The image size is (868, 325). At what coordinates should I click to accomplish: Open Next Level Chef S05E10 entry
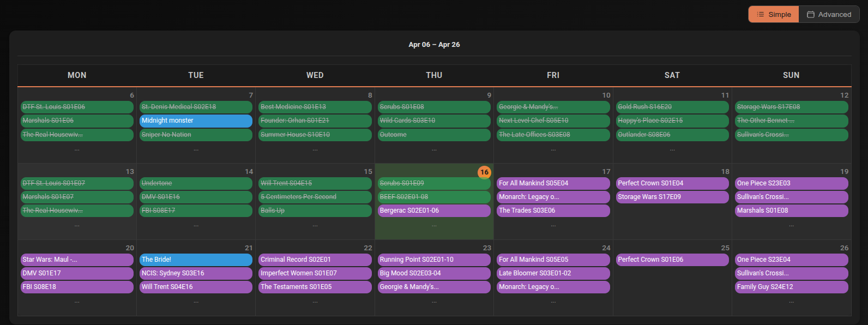pyautogui.click(x=553, y=121)
